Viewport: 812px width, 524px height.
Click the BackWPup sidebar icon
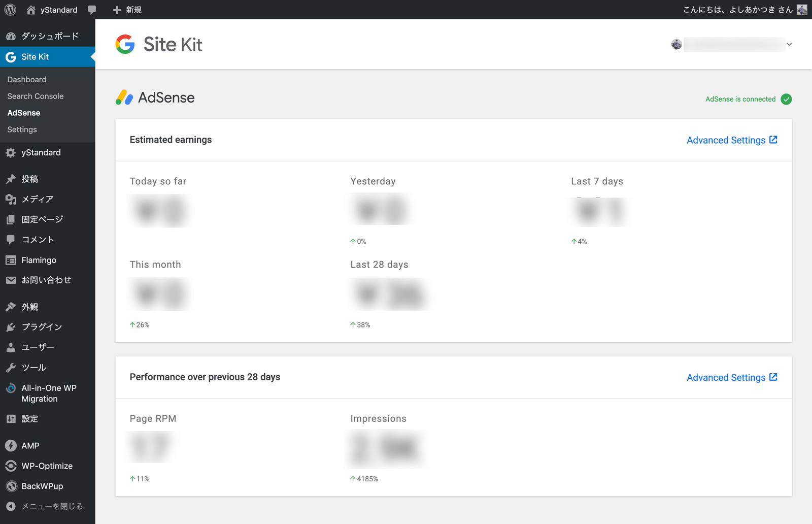11,486
